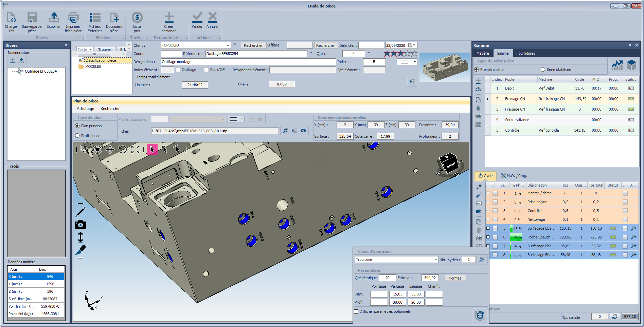This screenshot has height=327, width=644.
Task: Open the Affichage menu
Action: point(85,109)
